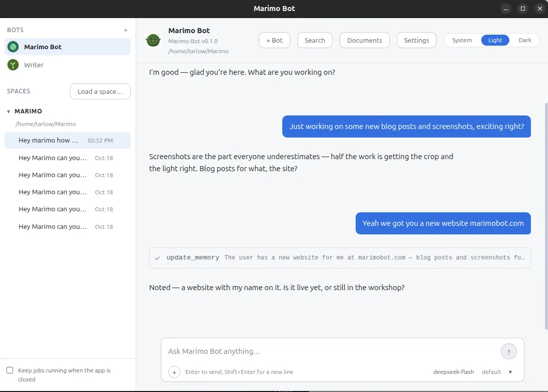
Task: Click the 'Enter to send, Shift+Enter' hint text
Action: coord(239,372)
